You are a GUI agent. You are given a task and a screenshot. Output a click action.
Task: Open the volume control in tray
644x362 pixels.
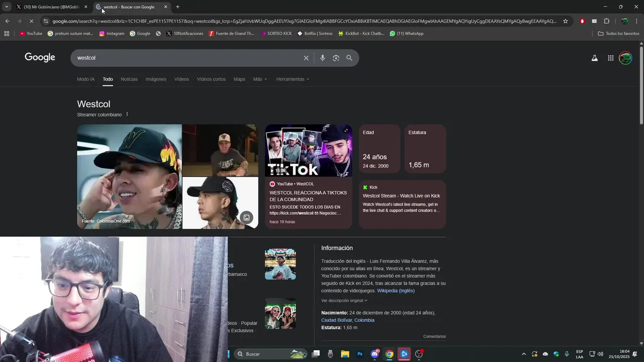(x=600, y=354)
